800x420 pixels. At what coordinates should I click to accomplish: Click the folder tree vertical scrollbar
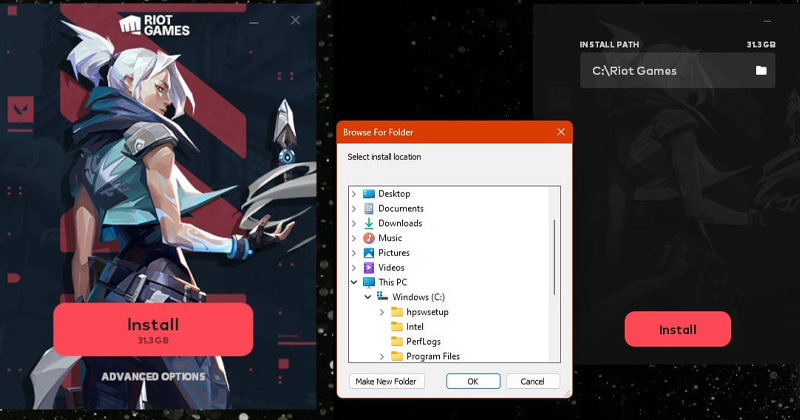[x=555, y=255]
